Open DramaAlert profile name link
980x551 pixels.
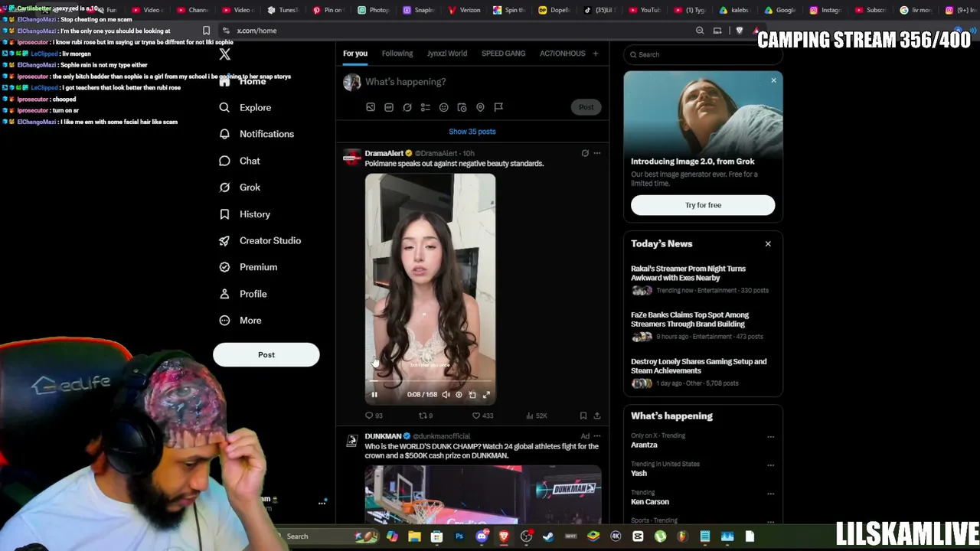click(384, 153)
